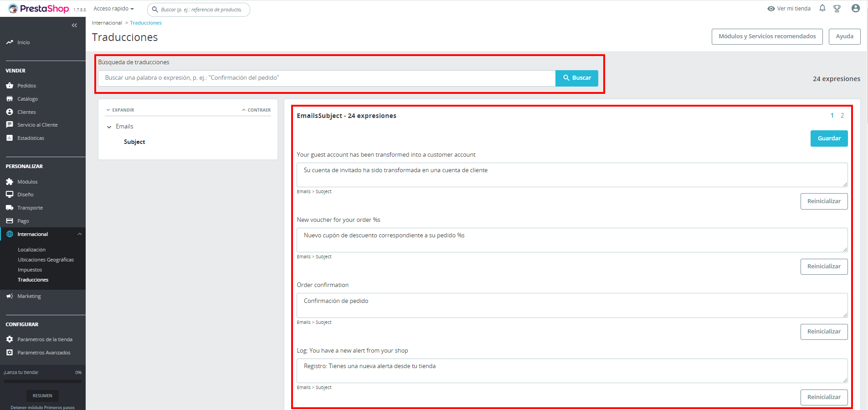Go to page 2 of expressions
Screen dimensions: 868x410
[x=842, y=116]
